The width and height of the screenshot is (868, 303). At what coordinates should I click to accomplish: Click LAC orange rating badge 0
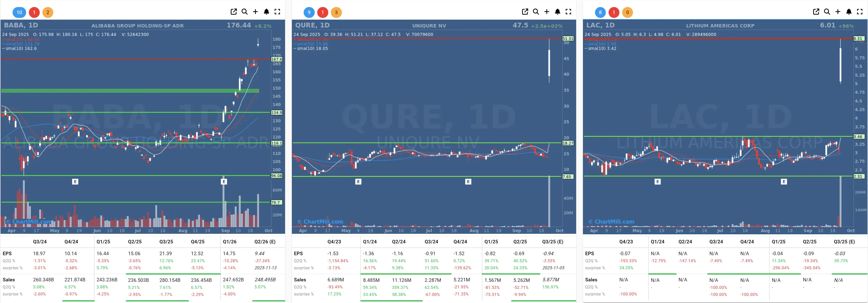(x=627, y=13)
